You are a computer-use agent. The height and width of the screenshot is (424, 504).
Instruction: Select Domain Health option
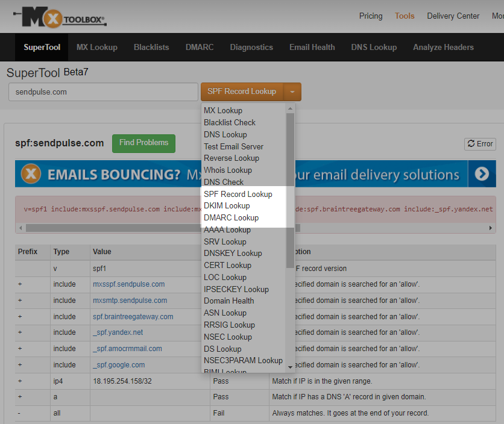pos(229,301)
